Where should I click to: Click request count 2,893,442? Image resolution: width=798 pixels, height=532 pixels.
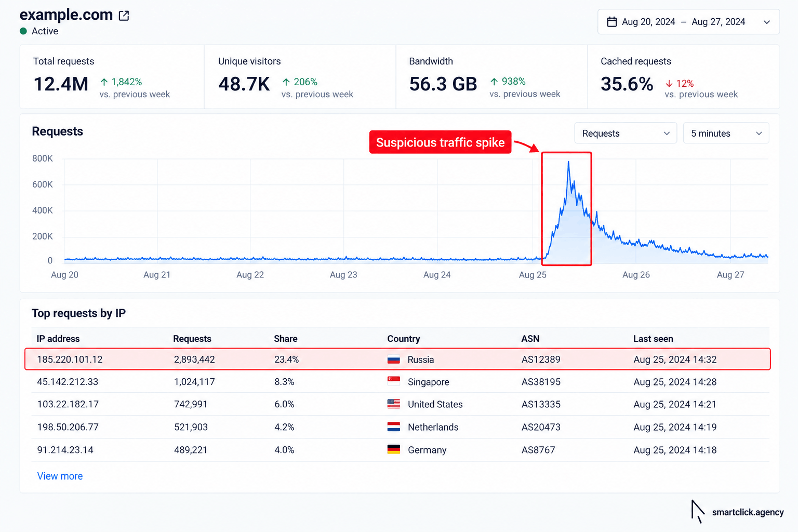coord(194,360)
